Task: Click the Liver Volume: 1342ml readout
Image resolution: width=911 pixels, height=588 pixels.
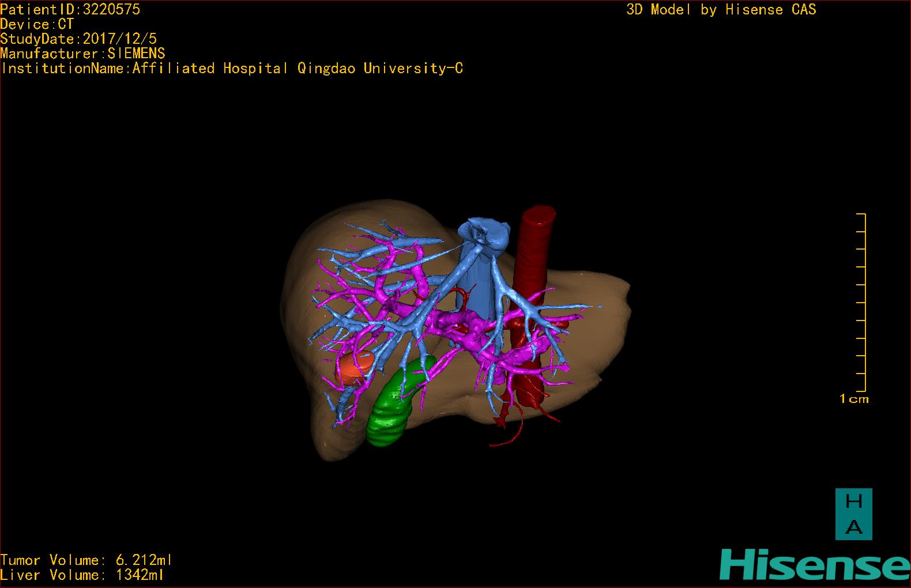Action: (x=82, y=575)
